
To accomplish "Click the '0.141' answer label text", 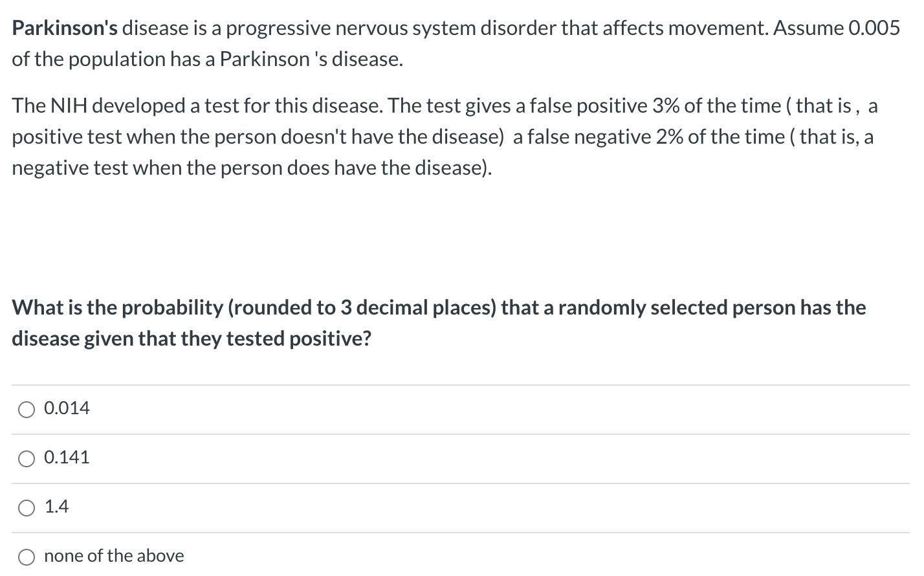I will 67,458.
